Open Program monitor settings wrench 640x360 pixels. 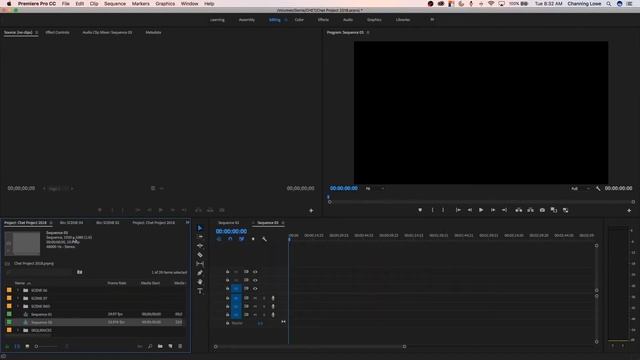click(598, 189)
